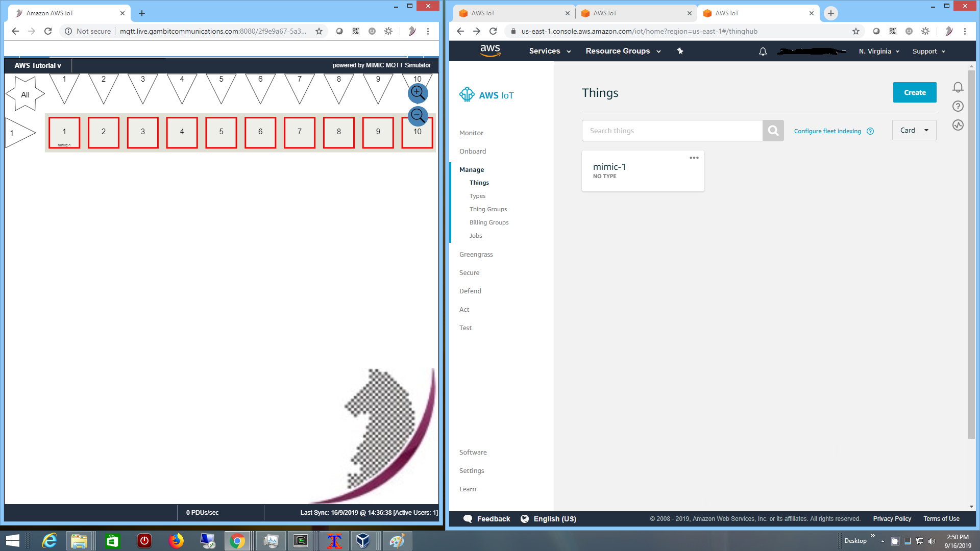
Task: Open the Windows Start menu
Action: tap(12, 540)
